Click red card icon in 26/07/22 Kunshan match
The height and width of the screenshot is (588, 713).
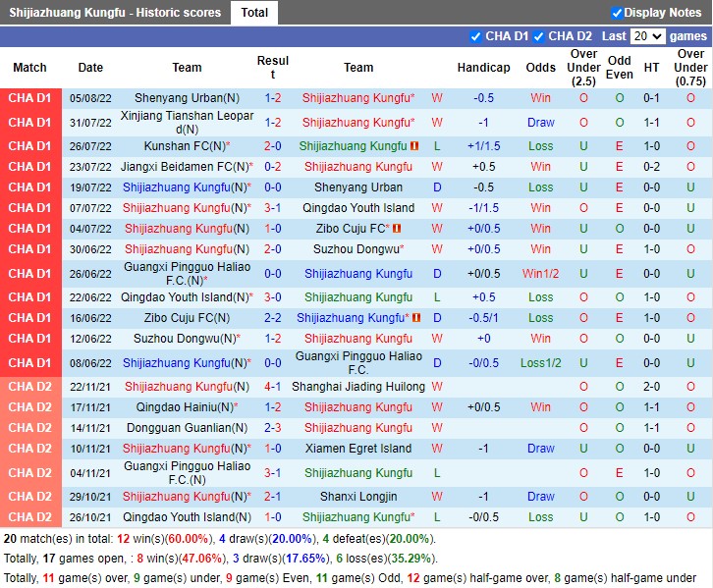(414, 146)
